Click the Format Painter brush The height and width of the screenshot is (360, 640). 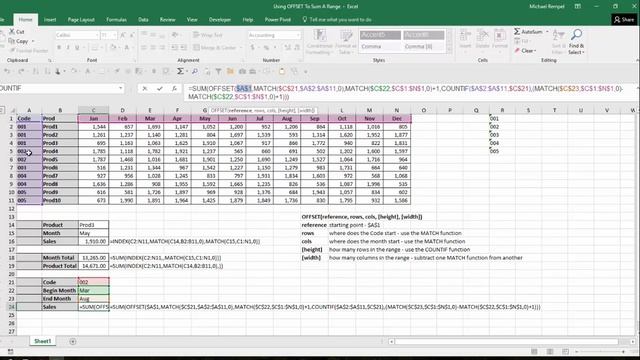(12, 51)
